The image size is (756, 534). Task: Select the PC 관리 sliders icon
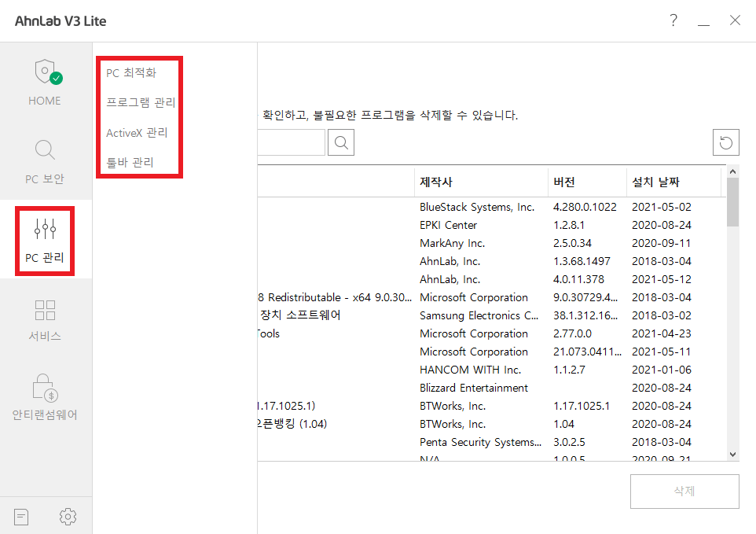[45, 229]
